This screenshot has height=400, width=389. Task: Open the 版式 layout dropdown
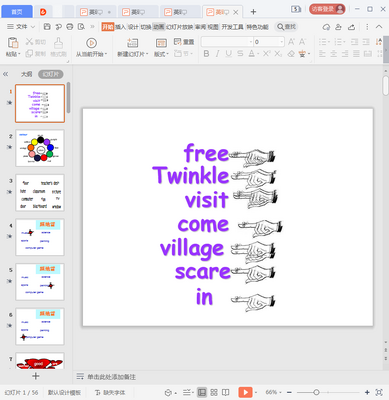pyautogui.click(x=161, y=47)
